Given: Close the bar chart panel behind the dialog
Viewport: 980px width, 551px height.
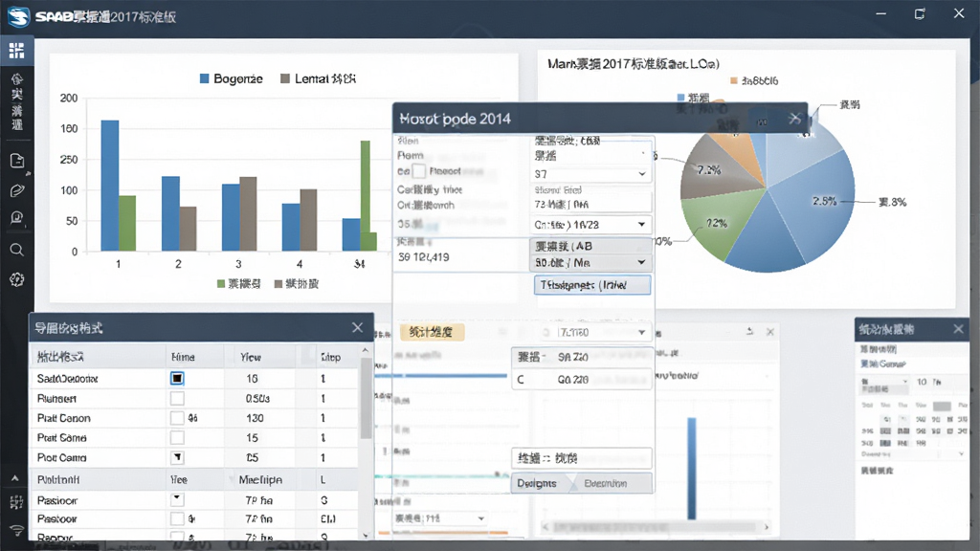Looking at the screenshot, I should coord(770,332).
